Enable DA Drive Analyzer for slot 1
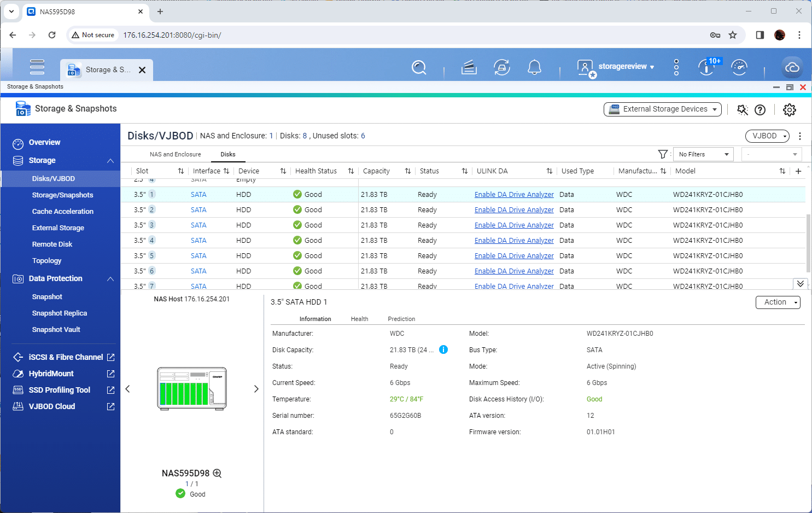812x513 pixels. click(514, 195)
